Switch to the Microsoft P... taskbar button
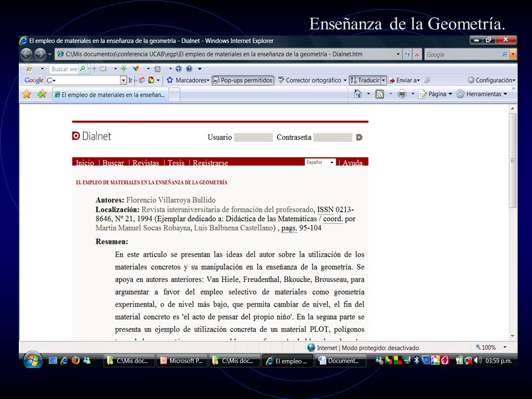Image resolution: width=532 pixels, height=399 pixels. [x=181, y=361]
